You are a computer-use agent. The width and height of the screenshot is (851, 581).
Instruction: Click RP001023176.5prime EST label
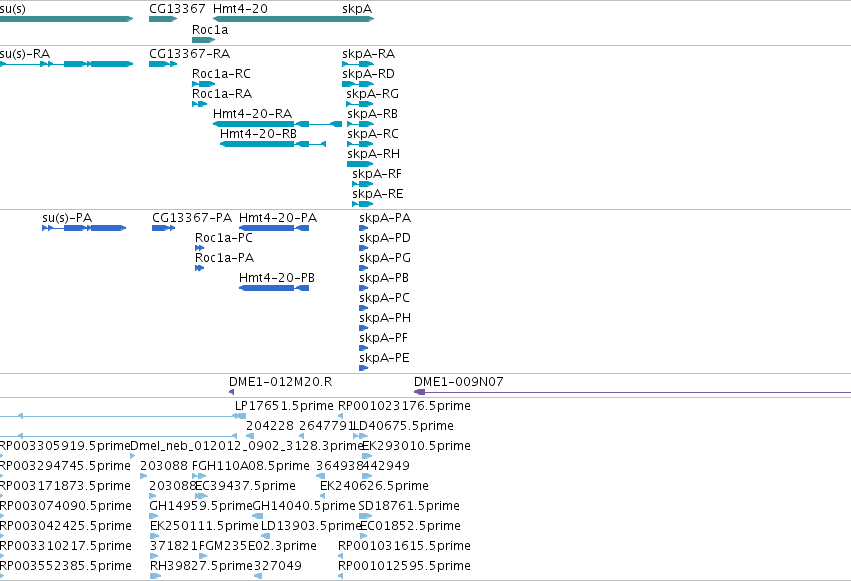404,406
